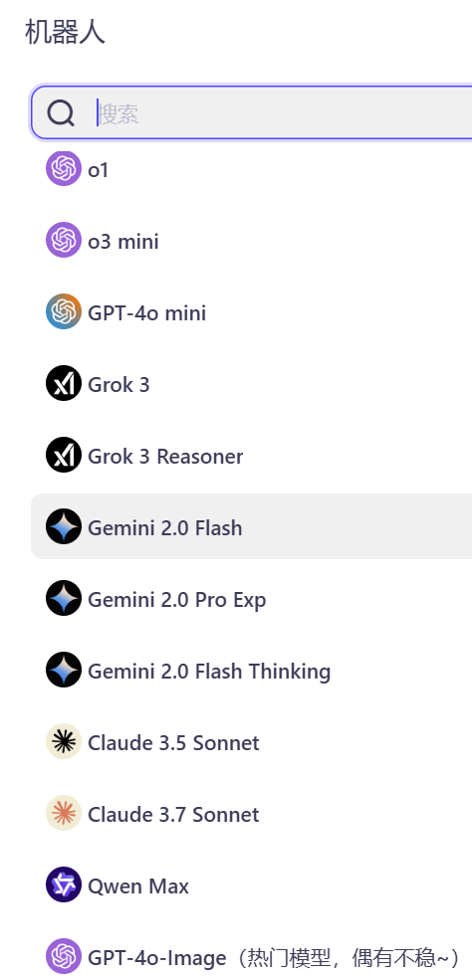Click the orange Claude 3.7 Sonnet starburst icon

(64, 813)
